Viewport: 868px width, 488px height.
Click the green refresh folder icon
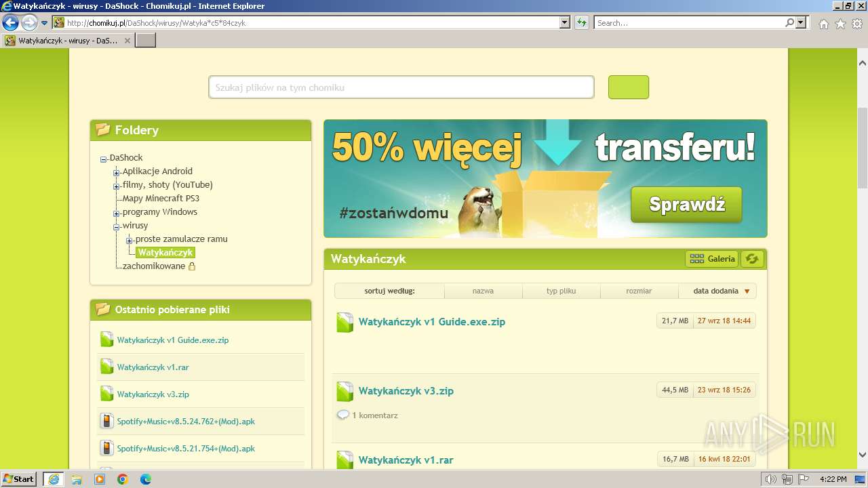click(752, 258)
